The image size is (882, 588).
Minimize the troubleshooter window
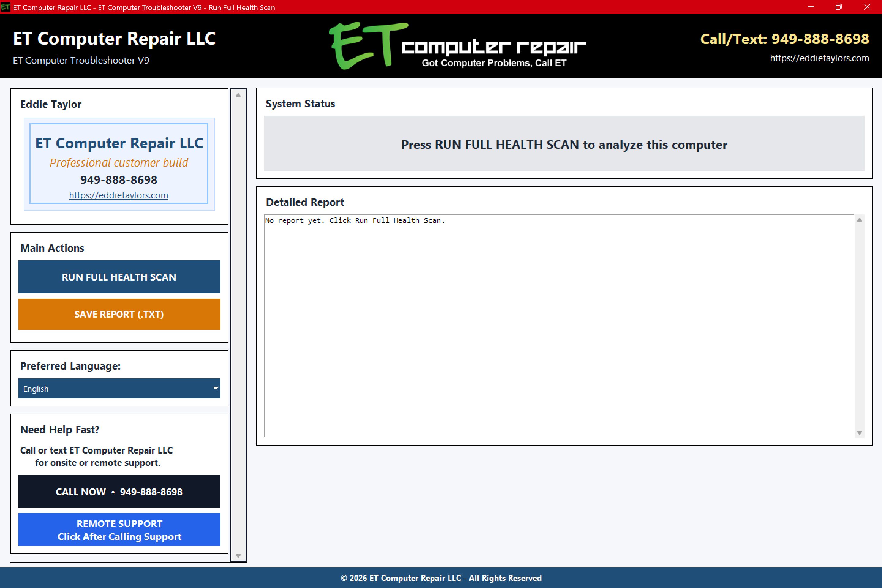click(x=811, y=7)
